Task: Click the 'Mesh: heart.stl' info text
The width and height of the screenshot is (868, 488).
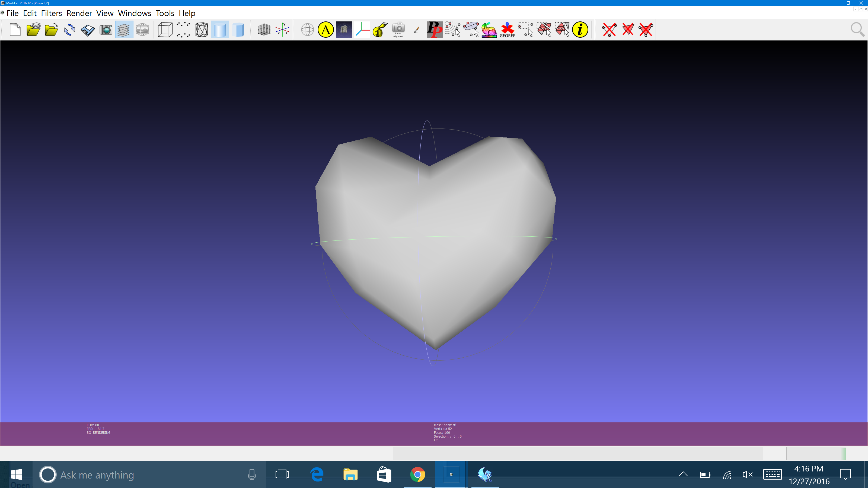Action: 445,425
